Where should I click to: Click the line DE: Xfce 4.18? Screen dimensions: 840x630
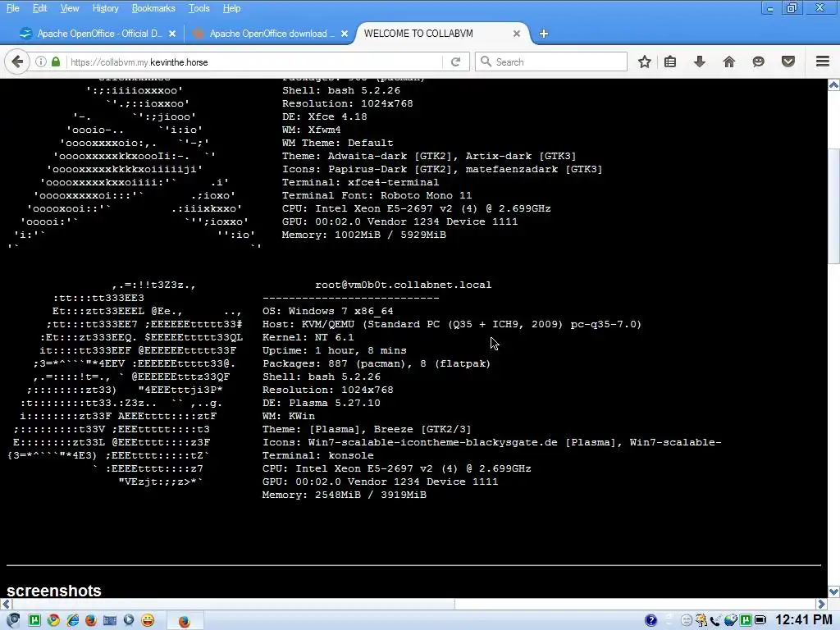coord(324,116)
